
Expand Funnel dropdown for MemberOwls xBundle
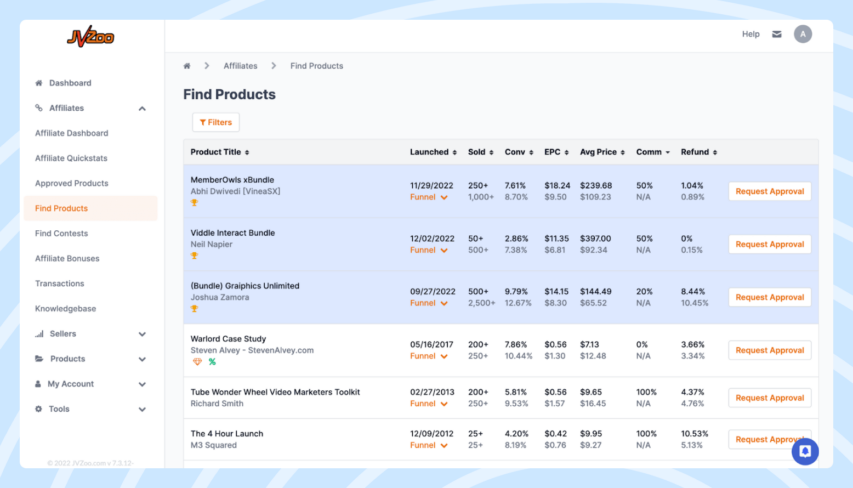tap(428, 197)
